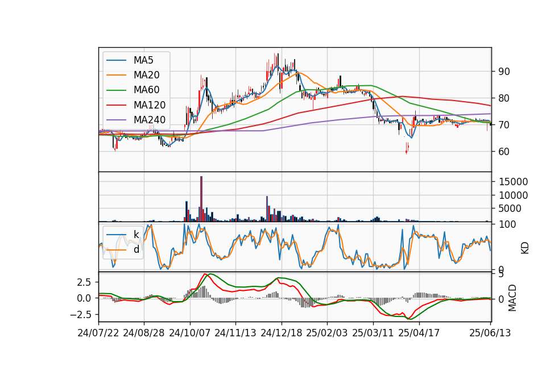Click the KD axis title

click(525, 248)
